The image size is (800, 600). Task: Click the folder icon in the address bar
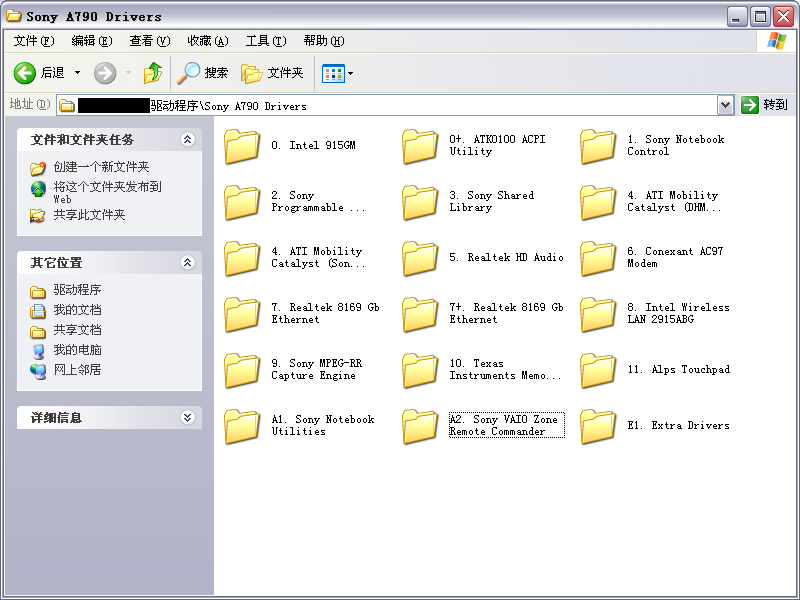[x=67, y=106]
